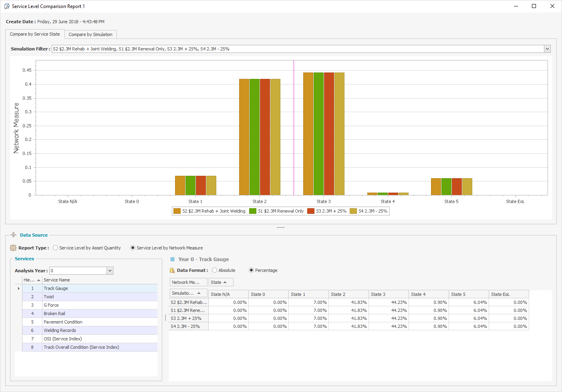Image resolution: width=562 pixels, height=392 pixels.
Task: Choose the Absolute data format
Action: click(215, 270)
